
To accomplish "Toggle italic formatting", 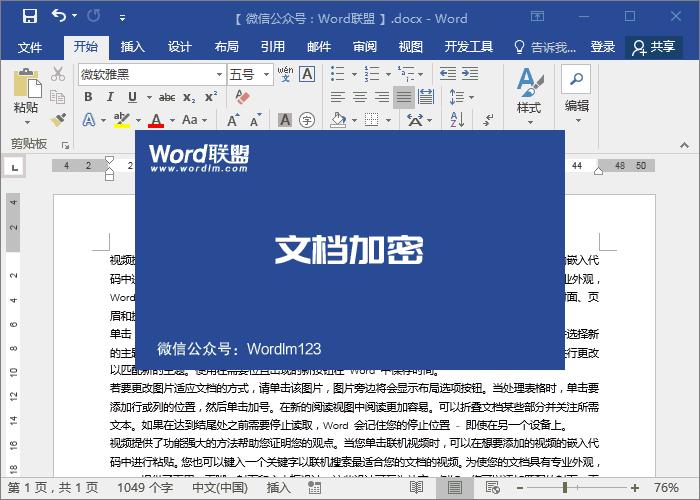I will click(x=110, y=97).
